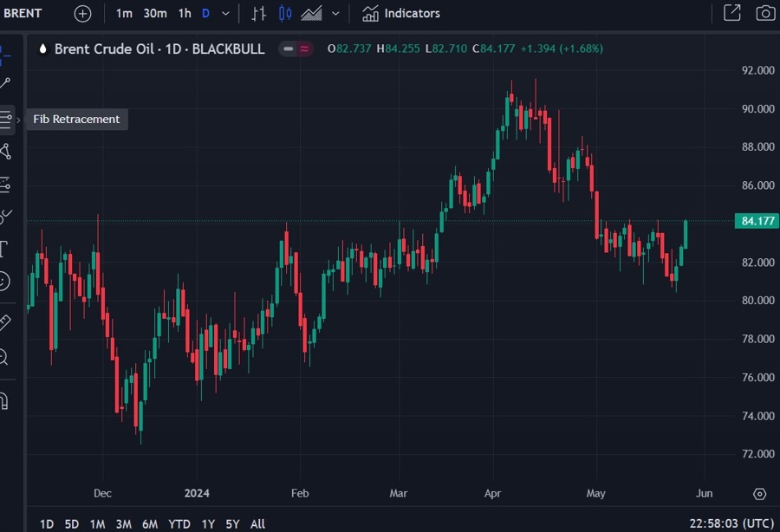
Task: Choose the Area chart style icon
Action: click(311, 13)
